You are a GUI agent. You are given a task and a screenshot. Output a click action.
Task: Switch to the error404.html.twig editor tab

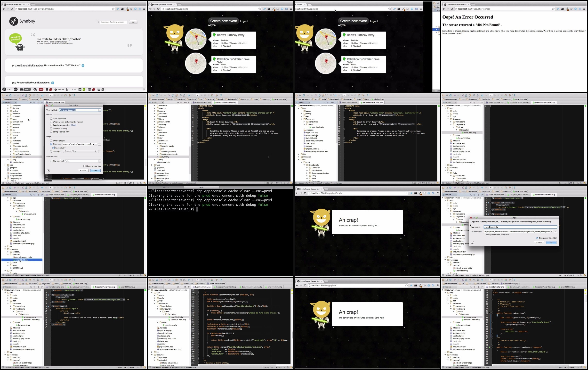(x=128, y=287)
